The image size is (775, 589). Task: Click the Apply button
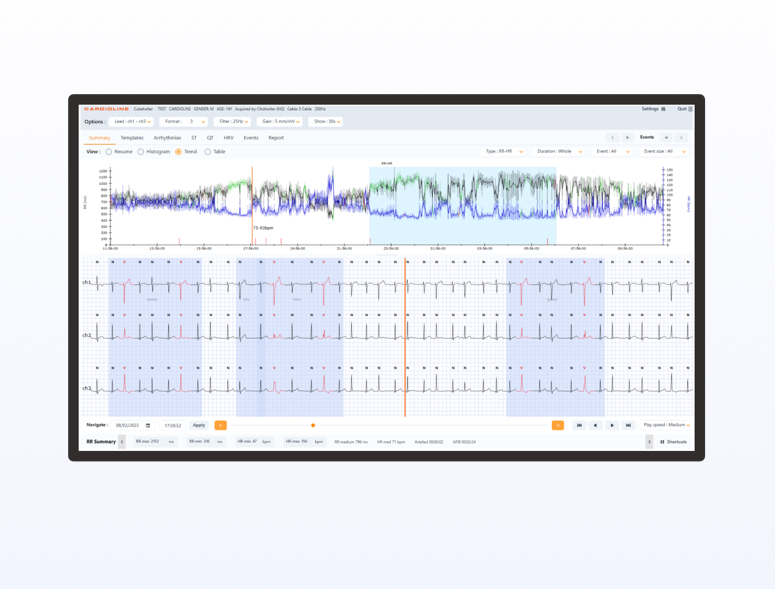198,425
